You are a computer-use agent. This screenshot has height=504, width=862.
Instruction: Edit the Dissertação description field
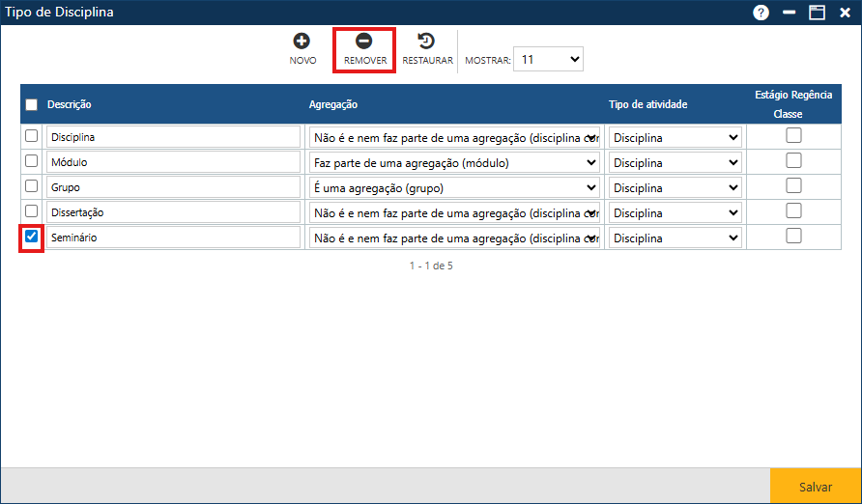(x=173, y=212)
